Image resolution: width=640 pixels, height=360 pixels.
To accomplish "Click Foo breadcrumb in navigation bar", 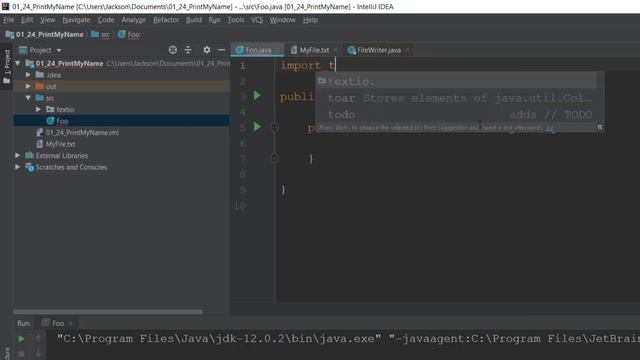I will point(129,35).
